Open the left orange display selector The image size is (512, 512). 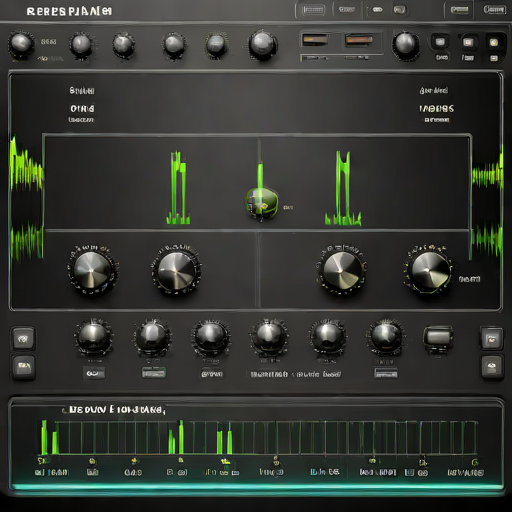pos(314,40)
